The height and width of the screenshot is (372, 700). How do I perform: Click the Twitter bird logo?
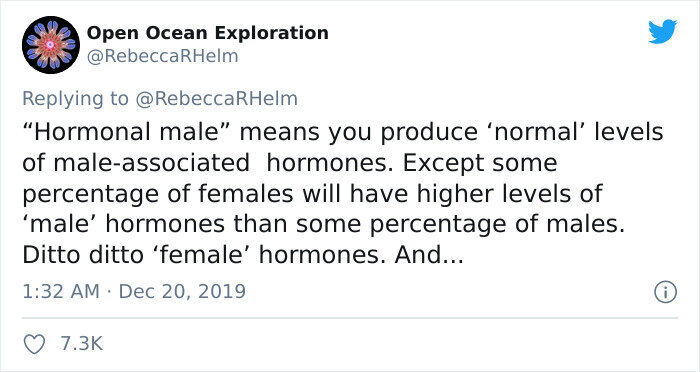coord(662,31)
